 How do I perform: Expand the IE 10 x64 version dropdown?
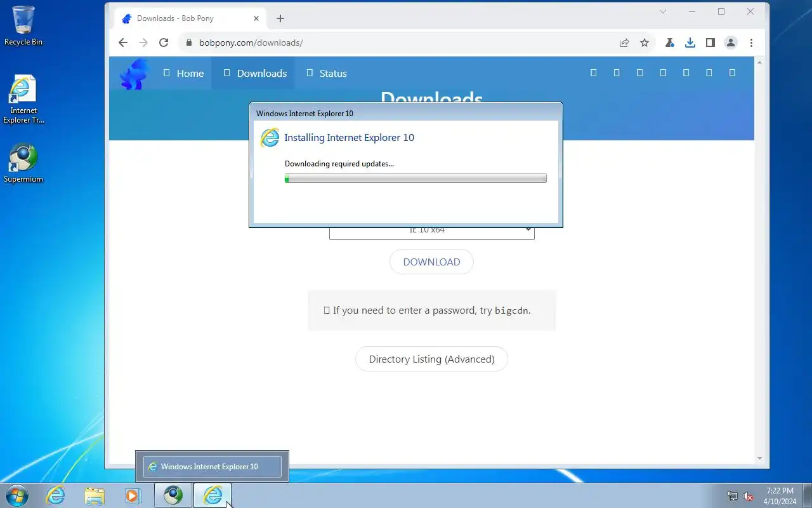coord(431,231)
